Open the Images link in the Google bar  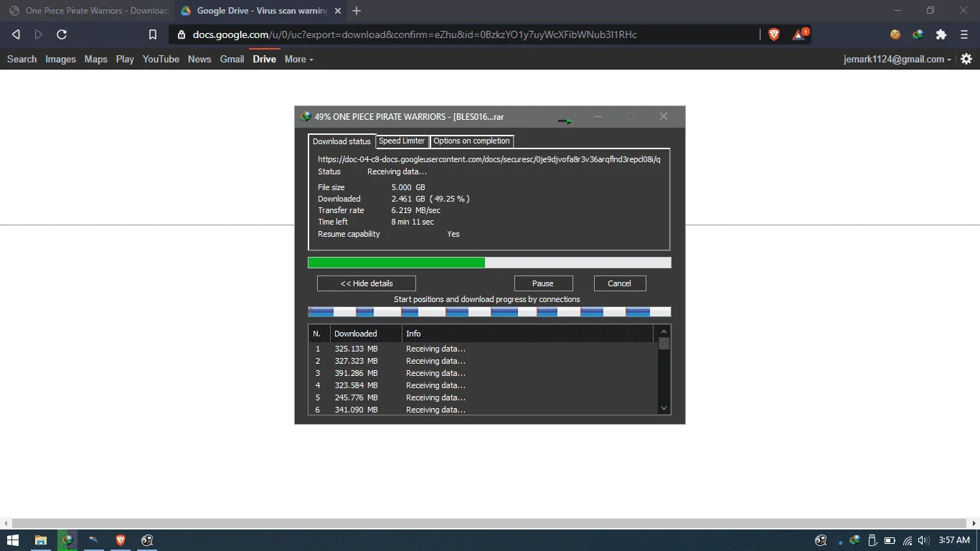pyautogui.click(x=60, y=59)
